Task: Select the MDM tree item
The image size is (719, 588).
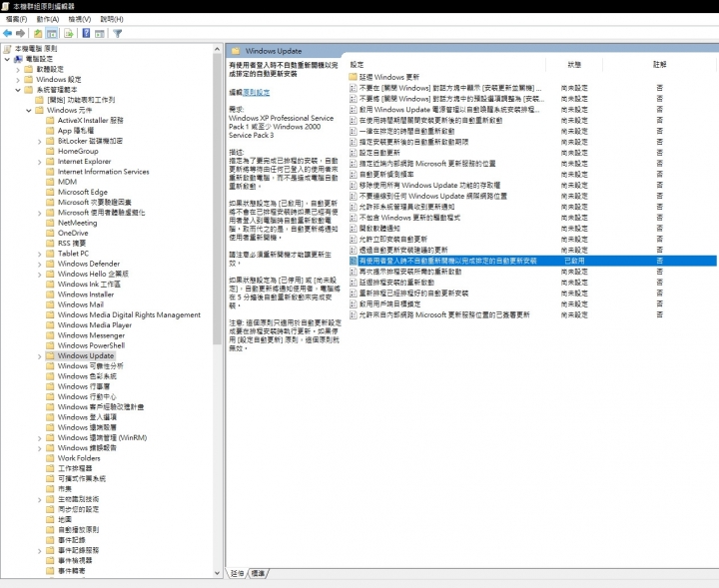Action: pyautogui.click(x=68, y=182)
